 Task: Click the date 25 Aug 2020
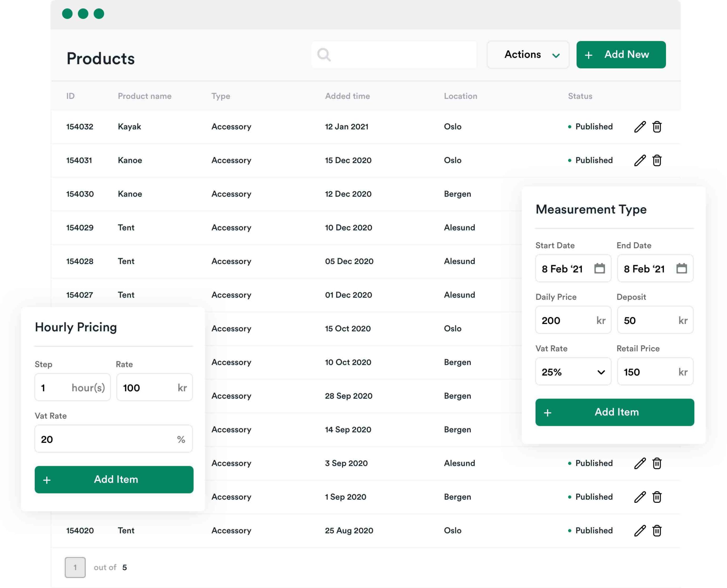pyautogui.click(x=349, y=530)
